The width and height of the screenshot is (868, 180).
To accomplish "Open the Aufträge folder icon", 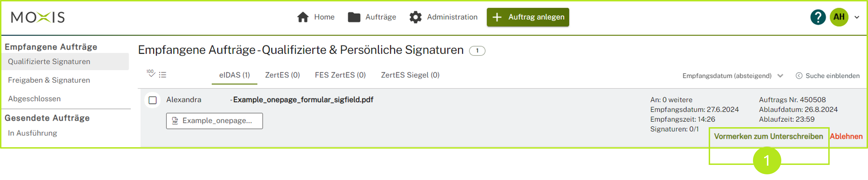I will pyautogui.click(x=354, y=17).
